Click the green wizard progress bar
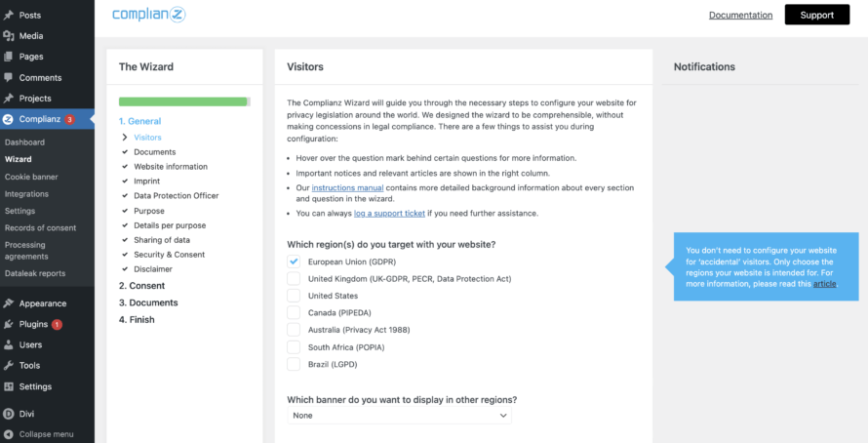The image size is (868, 443). 183,101
